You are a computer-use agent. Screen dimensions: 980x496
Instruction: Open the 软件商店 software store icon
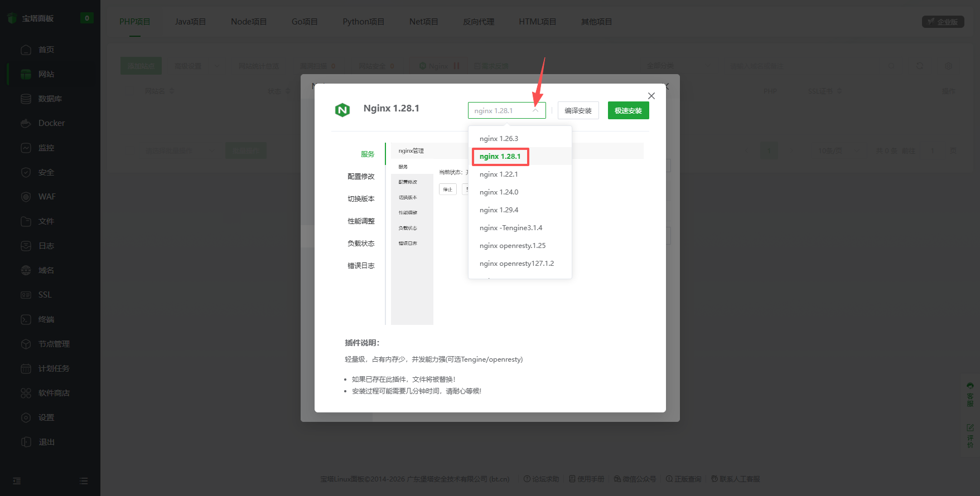coord(26,393)
